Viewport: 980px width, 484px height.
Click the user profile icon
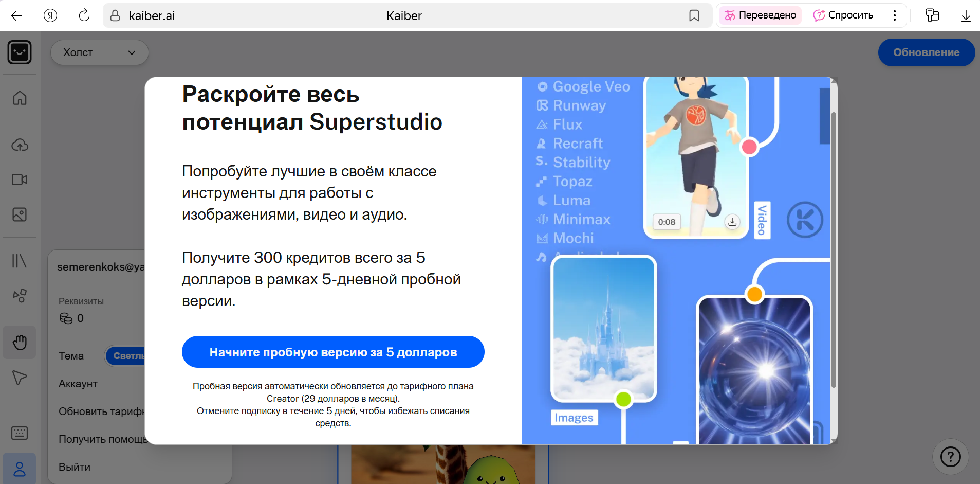(20, 469)
